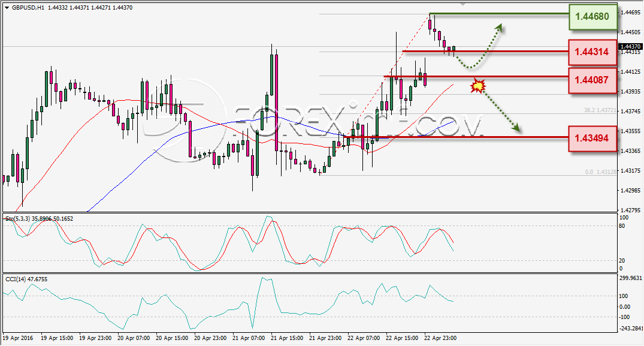Click the CCI scale value 299.9631
The height and width of the screenshot is (346, 644).
point(630,278)
